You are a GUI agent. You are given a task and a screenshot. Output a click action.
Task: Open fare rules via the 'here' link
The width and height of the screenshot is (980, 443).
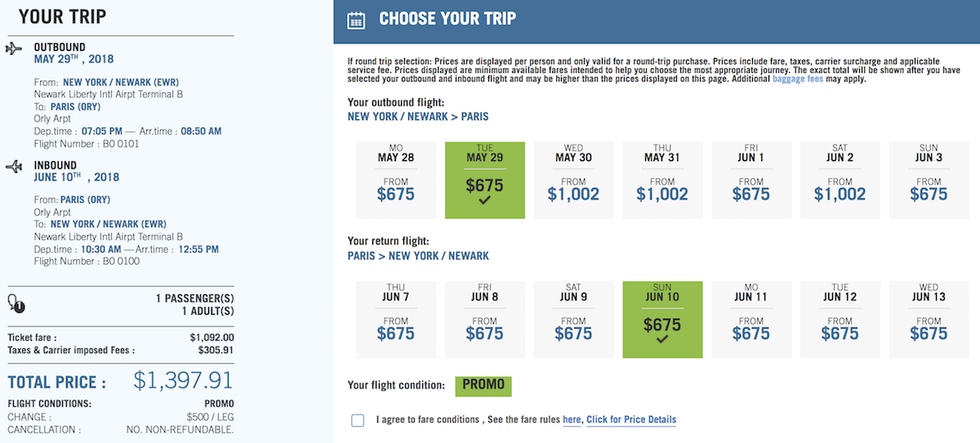[572, 419]
